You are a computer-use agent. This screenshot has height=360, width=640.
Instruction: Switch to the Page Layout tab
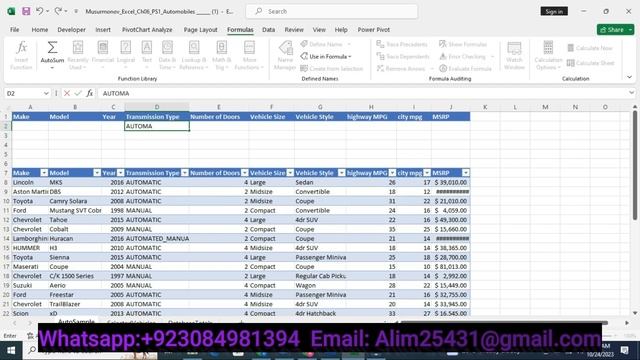click(200, 30)
